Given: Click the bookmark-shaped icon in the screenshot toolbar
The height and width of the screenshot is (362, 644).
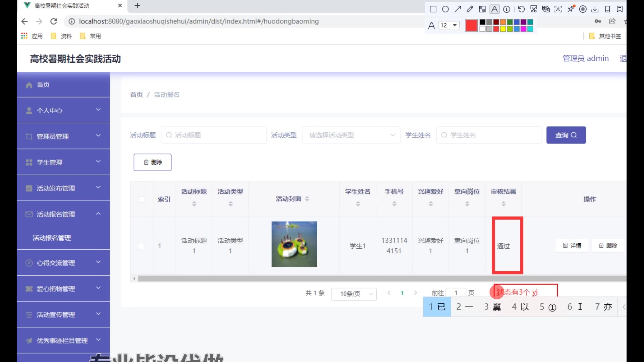Looking at the screenshot, I should (x=620, y=9).
